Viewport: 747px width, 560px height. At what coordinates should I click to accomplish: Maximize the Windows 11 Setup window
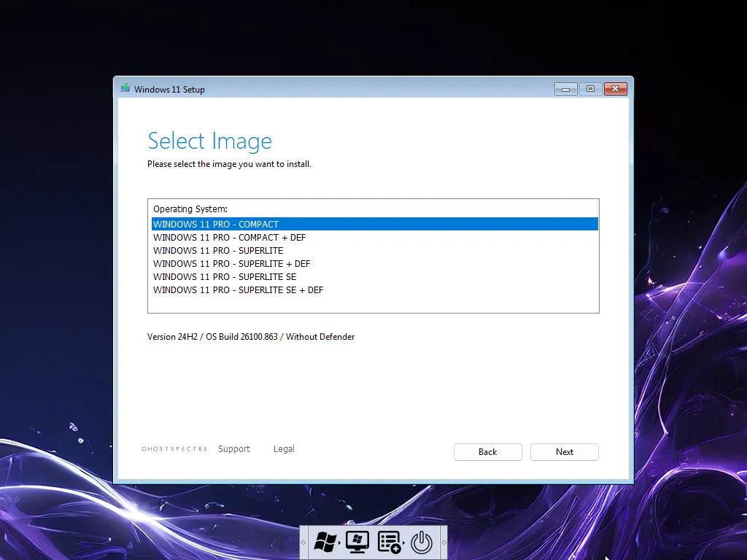(x=591, y=89)
